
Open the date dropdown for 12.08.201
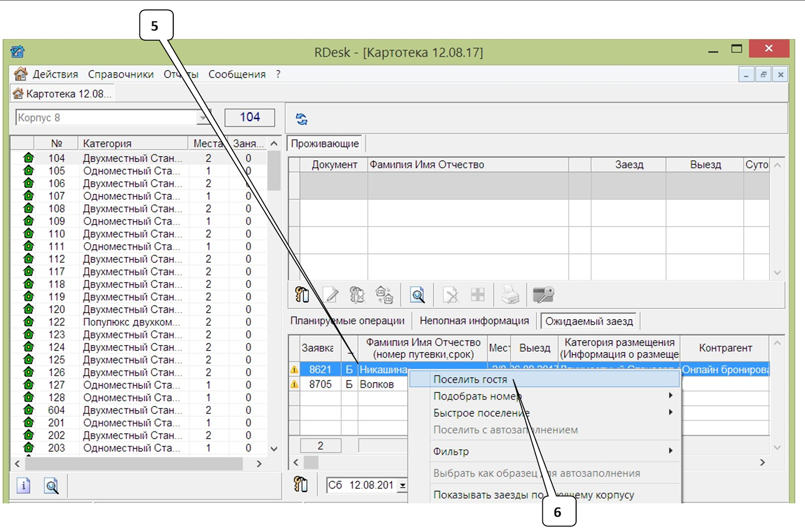(x=402, y=485)
